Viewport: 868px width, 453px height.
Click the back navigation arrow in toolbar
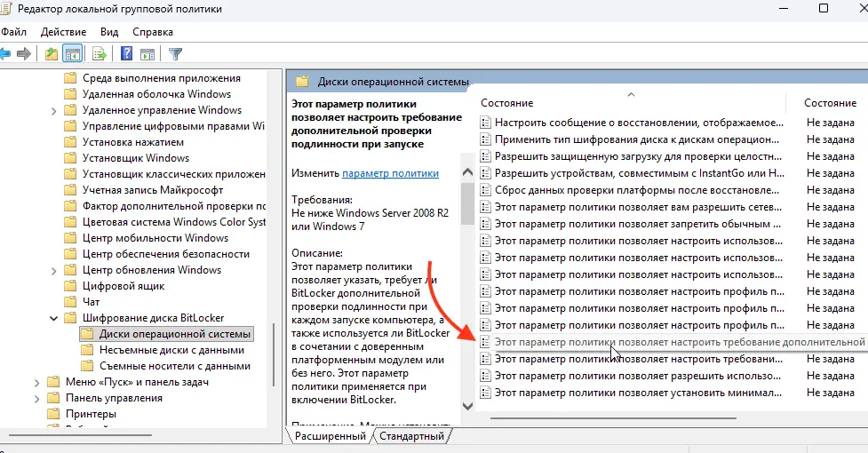click(5, 54)
